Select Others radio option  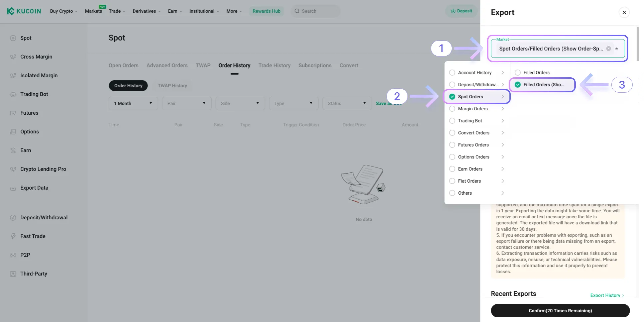point(452,193)
